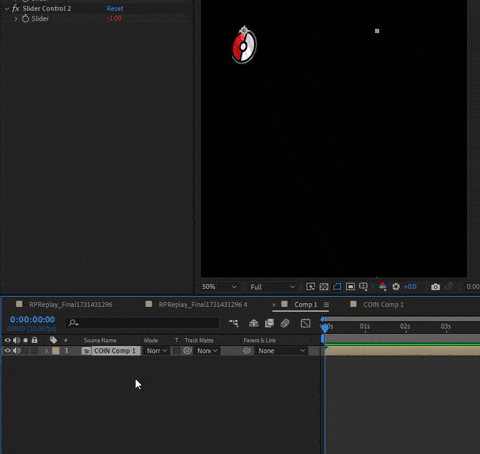Click the Track Matte column header
The width and height of the screenshot is (480, 454).
coord(199,340)
